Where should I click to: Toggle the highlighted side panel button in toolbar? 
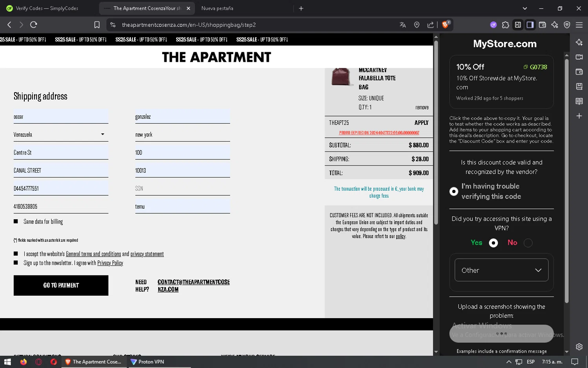coord(530,25)
